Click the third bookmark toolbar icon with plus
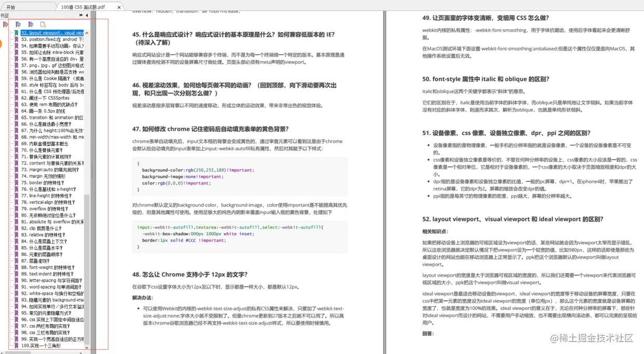 tap(31, 24)
